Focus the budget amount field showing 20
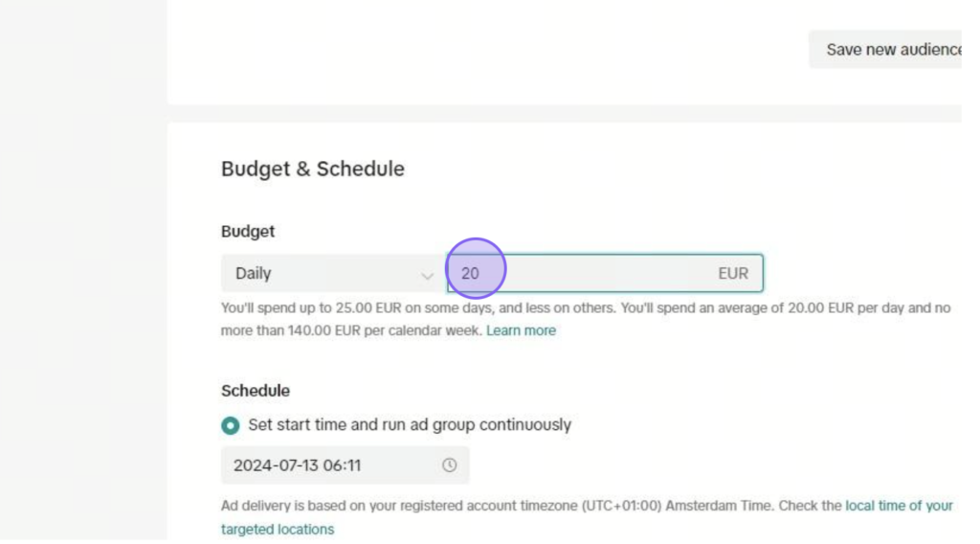Screen dimensions: 980x544 pyautogui.click(x=605, y=273)
